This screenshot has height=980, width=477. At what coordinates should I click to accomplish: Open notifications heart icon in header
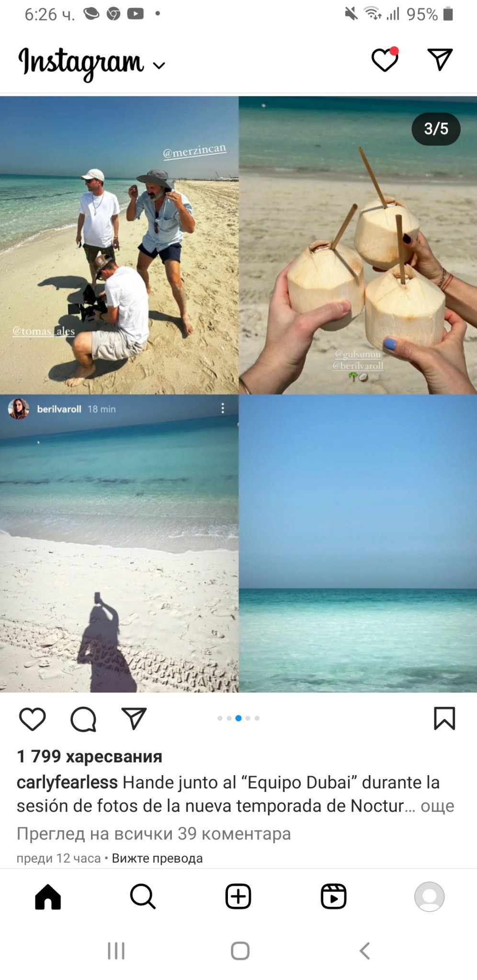(385, 60)
